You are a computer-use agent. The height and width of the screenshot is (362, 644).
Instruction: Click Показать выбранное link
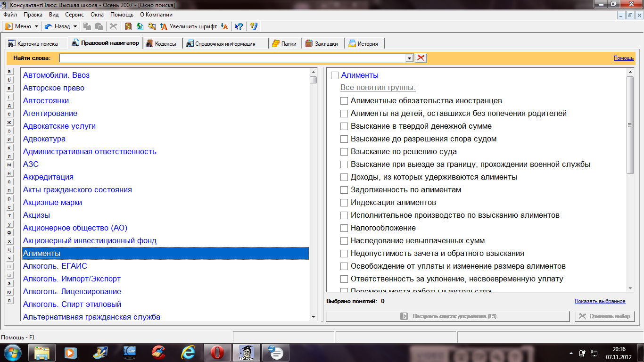(x=600, y=301)
